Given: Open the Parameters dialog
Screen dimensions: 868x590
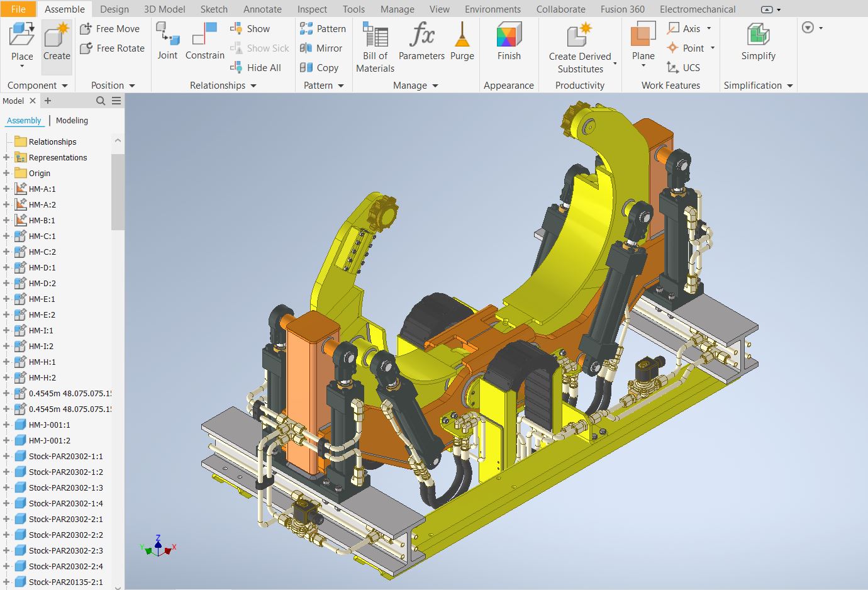Looking at the screenshot, I should pos(421,42).
